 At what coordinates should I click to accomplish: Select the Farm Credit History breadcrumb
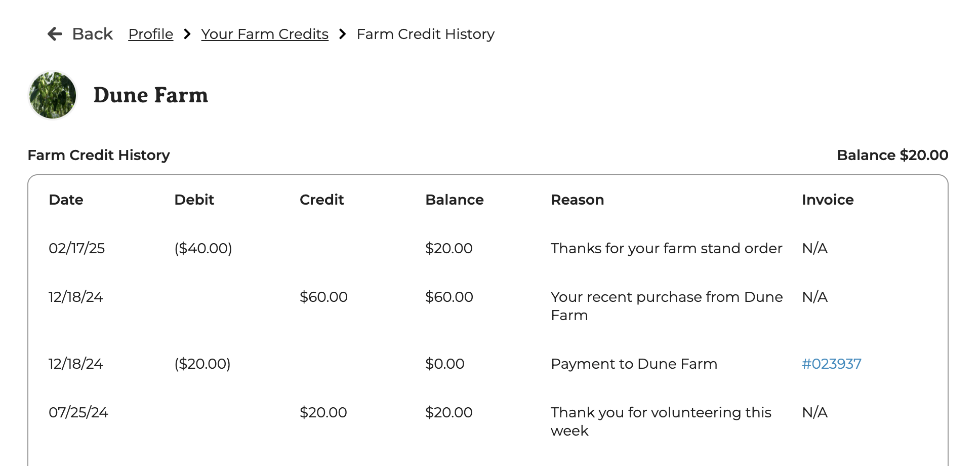pos(425,34)
